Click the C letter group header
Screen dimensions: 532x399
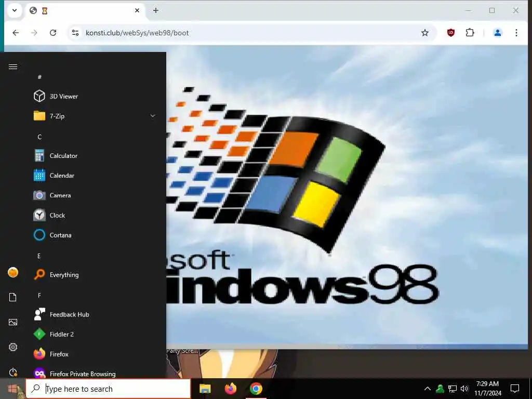tap(39, 137)
